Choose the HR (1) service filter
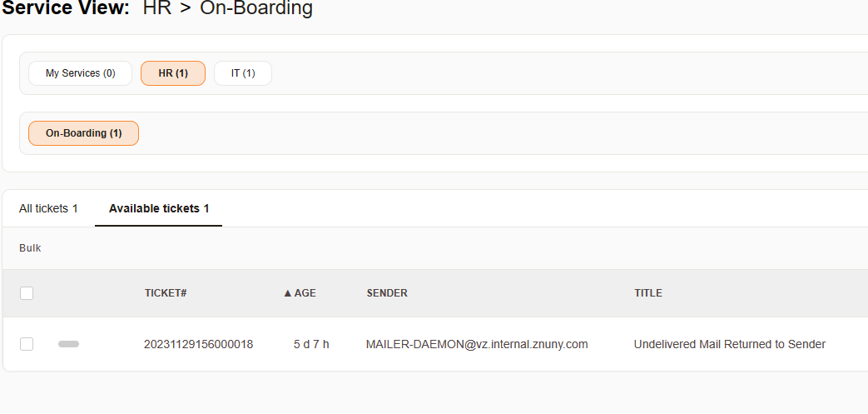 (173, 73)
